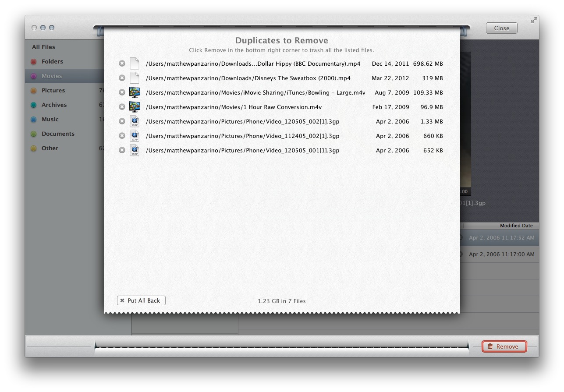The image size is (564, 392).
Task: Click the x beside Video_112405_002[1].3gp
Action: point(122,136)
